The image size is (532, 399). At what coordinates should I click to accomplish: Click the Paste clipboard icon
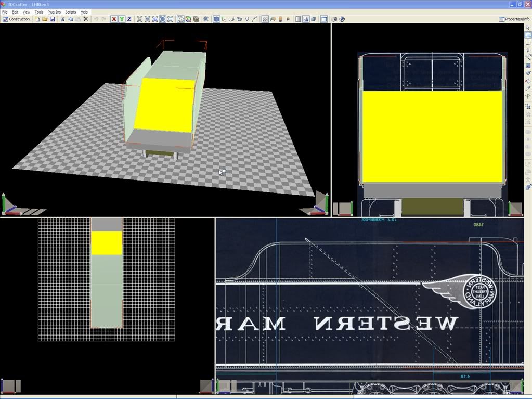pos(78,19)
